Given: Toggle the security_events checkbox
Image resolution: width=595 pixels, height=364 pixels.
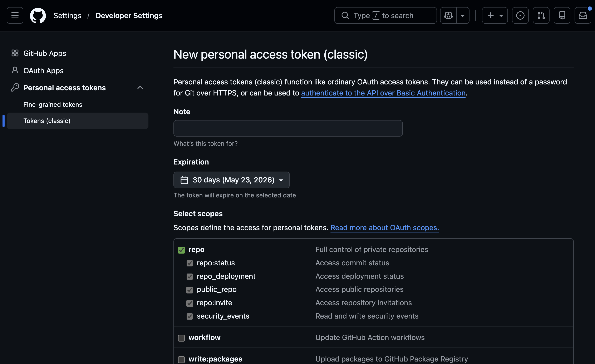Looking at the screenshot, I should [190, 316].
